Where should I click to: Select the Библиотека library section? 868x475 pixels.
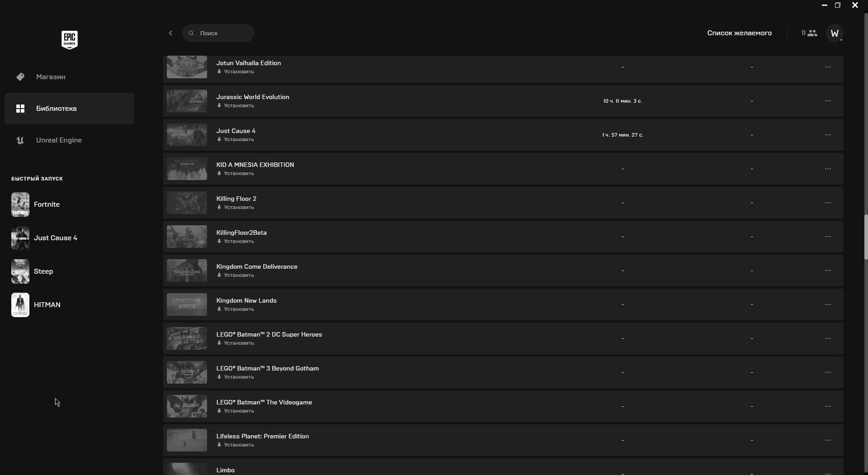tap(57, 109)
